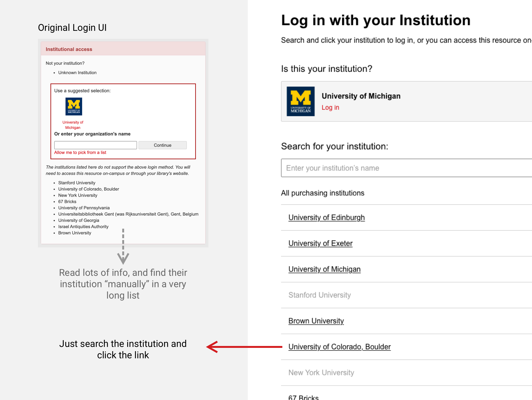Click 'Stanford University' bullet in the original UI list

coord(77,183)
